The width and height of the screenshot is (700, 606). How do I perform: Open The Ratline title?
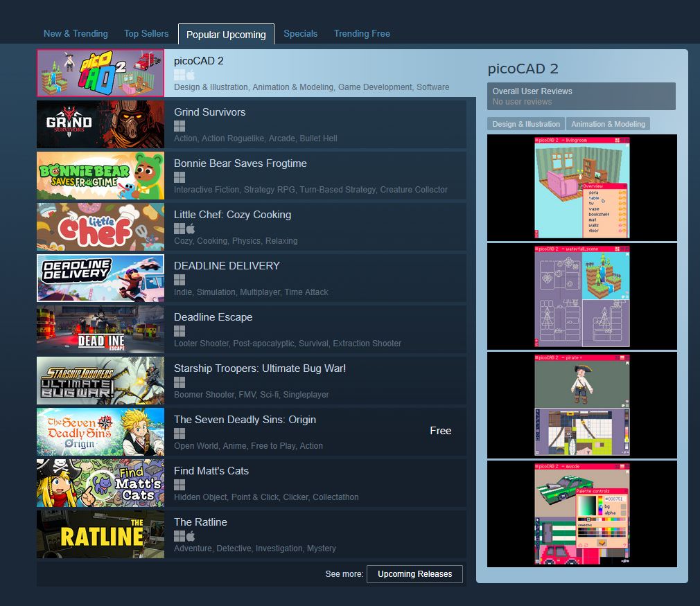point(200,522)
